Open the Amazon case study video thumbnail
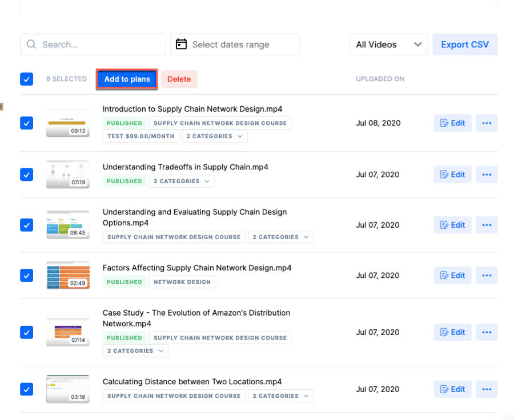 67,332
